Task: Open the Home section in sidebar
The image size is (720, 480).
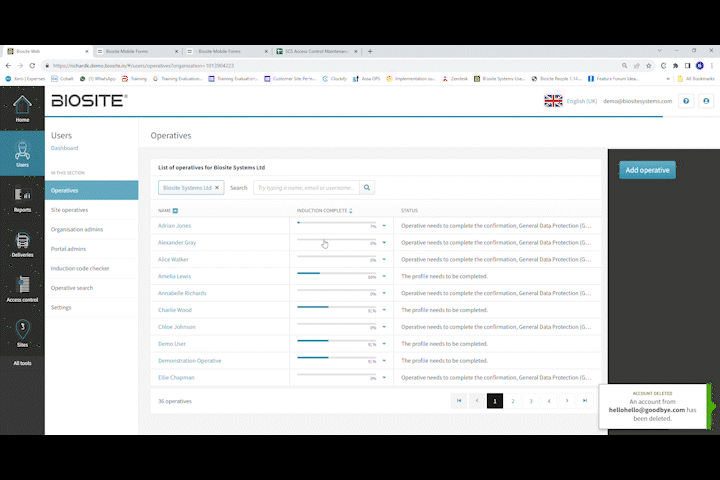Action: tap(22, 109)
